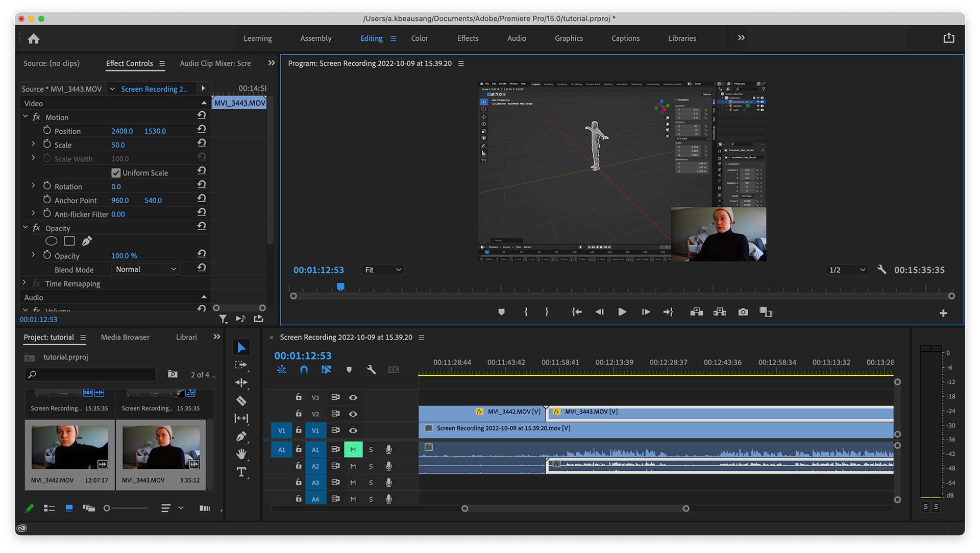Toggle Scale stopwatch animation
Viewport: 980px width, 553px height.
47,145
